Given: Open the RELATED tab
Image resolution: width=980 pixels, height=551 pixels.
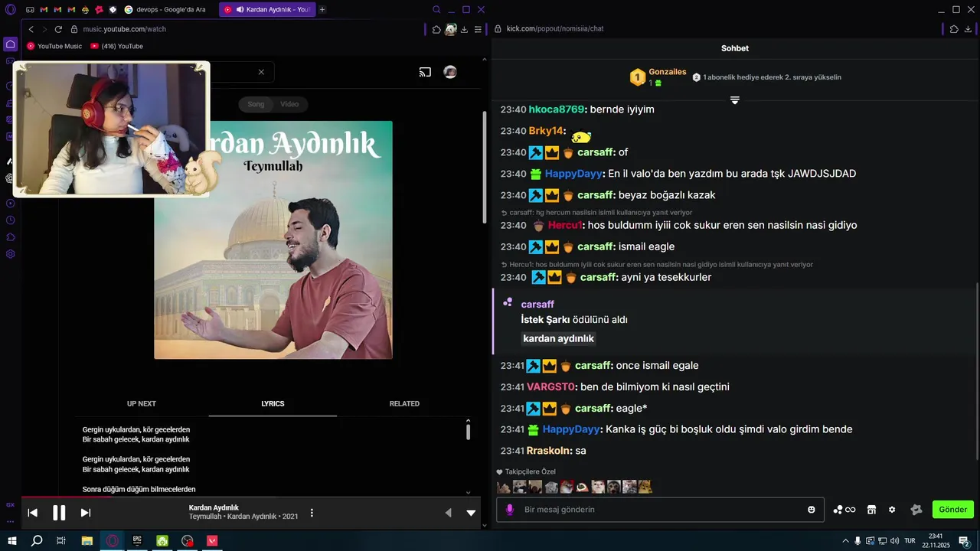Looking at the screenshot, I should pos(404,403).
